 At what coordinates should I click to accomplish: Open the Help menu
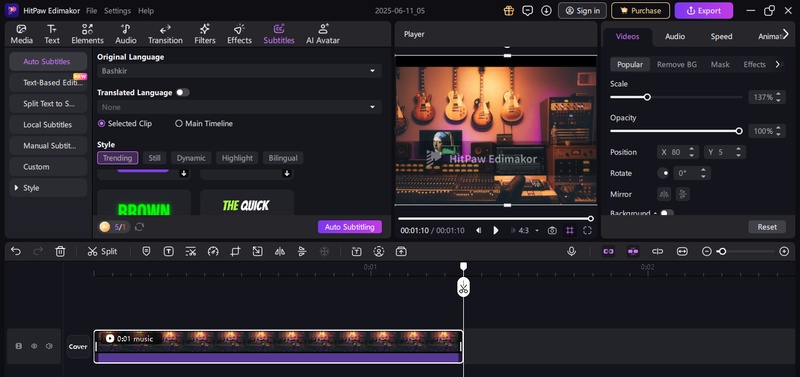pyautogui.click(x=146, y=10)
